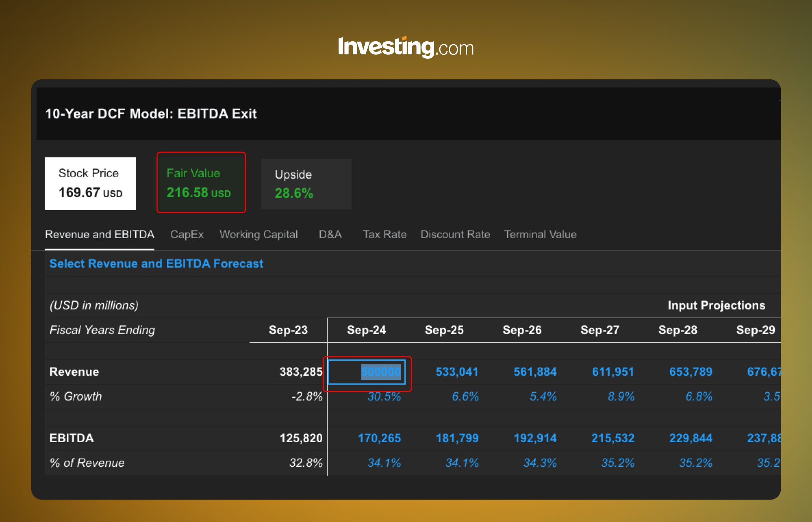Viewport: 812px width, 522px height.
Task: Click the Sep-24 revenue input field
Action: [x=366, y=372]
